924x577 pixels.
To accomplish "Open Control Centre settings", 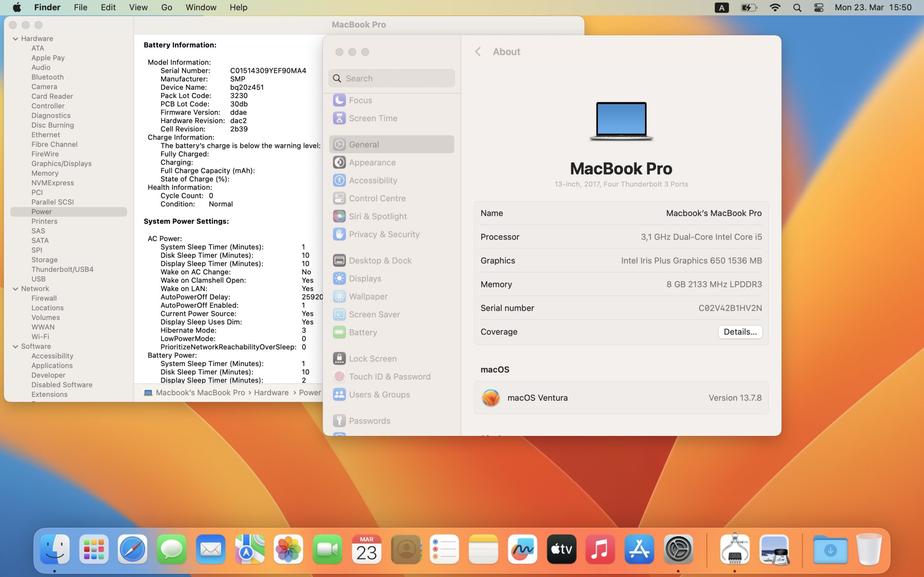I will pos(377,198).
